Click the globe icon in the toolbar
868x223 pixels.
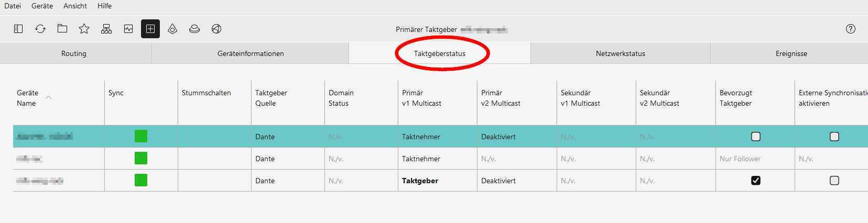click(216, 29)
